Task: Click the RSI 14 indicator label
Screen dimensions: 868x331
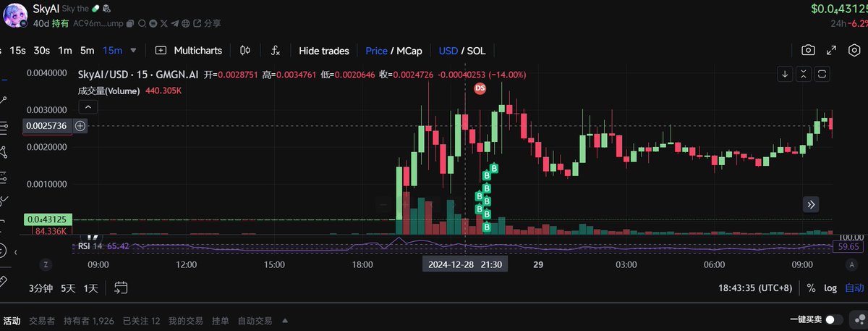Action: 91,246
